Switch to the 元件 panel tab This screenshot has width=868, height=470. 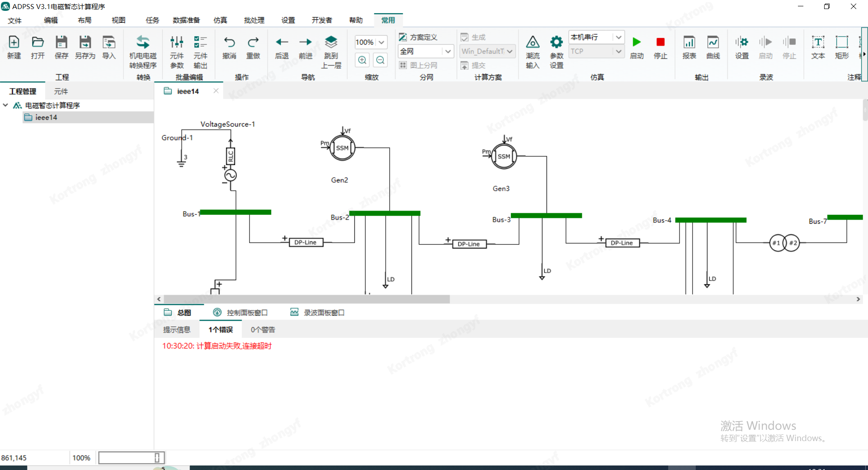(x=61, y=91)
